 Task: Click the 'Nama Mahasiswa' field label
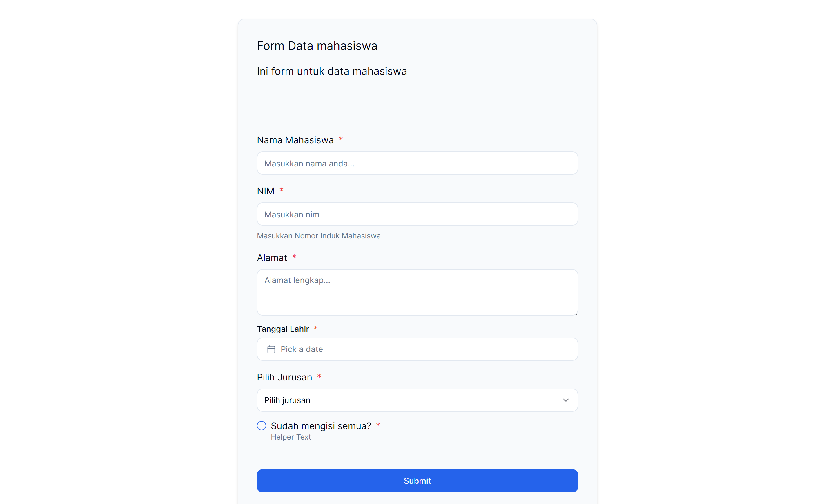pos(295,140)
